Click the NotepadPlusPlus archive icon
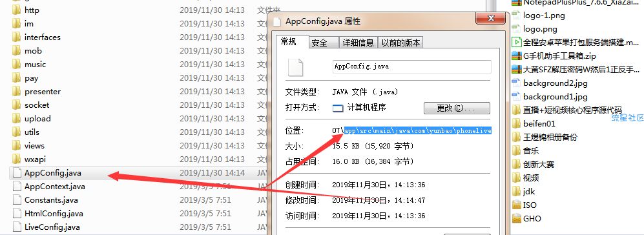This screenshot has width=644, height=235. click(516, 3)
